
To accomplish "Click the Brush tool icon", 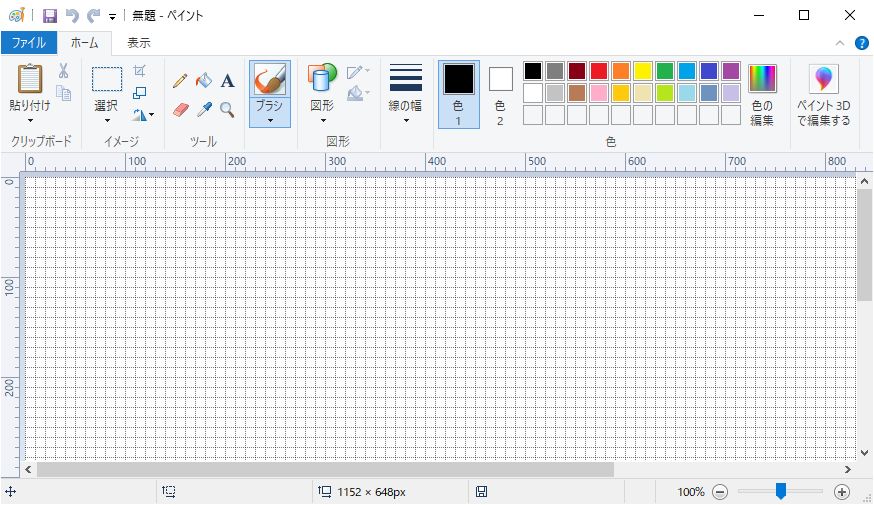I will pyautogui.click(x=270, y=79).
